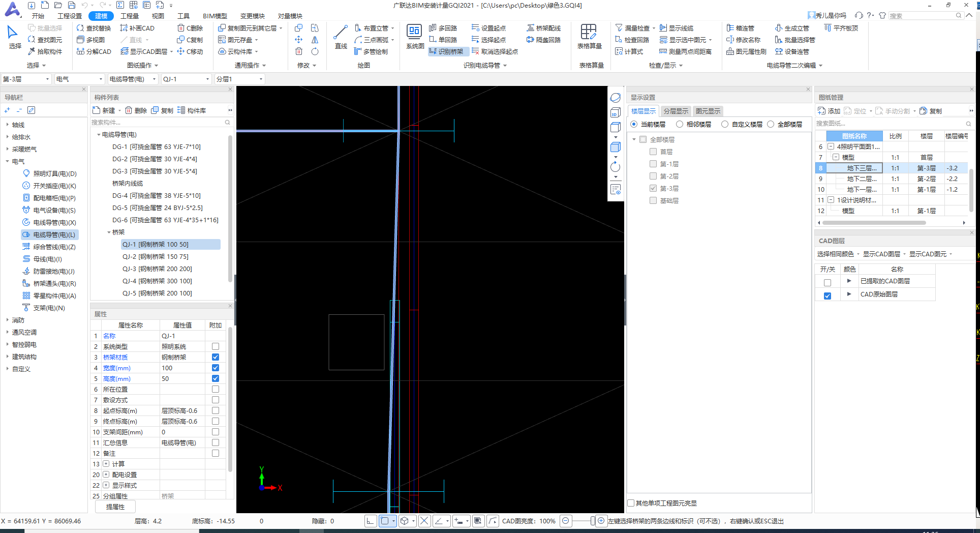
Task: Click the 分解CAD tool
Action: [94, 51]
